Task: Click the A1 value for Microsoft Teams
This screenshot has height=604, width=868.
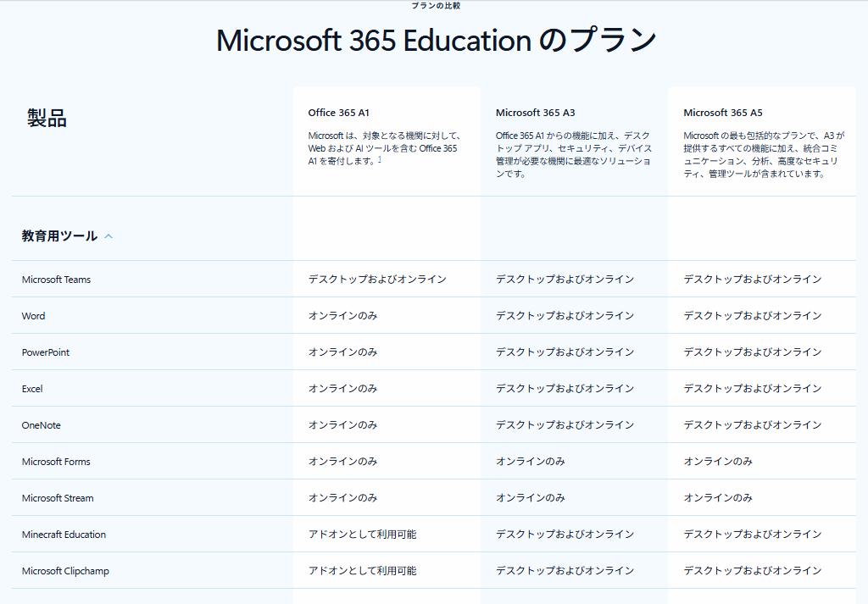Action: [x=377, y=280]
